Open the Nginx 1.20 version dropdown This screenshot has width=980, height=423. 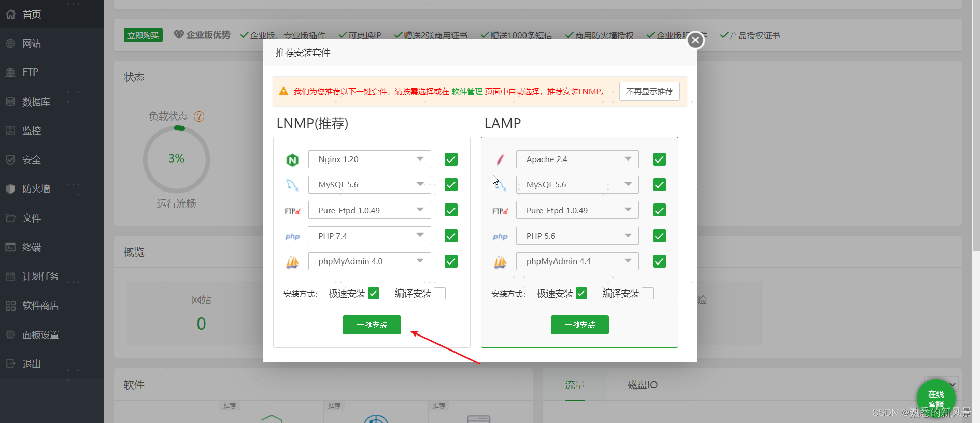tap(370, 159)
